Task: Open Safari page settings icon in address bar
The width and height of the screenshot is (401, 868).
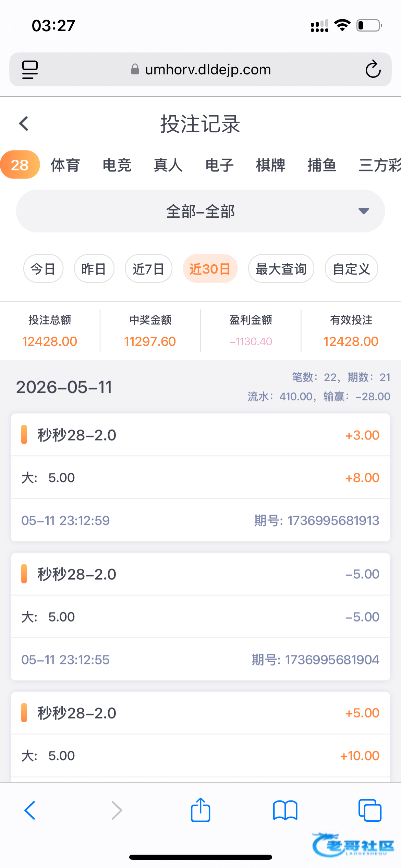Action: 30,70
